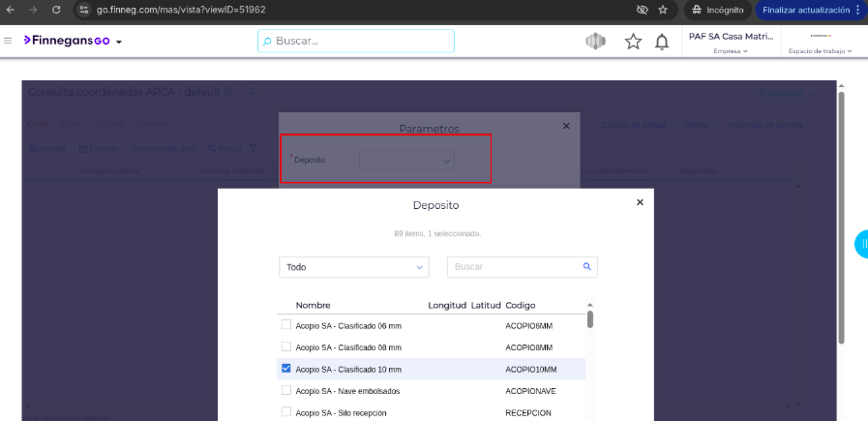Open the Espacio de trabajo dropdown

coord(820,50)
